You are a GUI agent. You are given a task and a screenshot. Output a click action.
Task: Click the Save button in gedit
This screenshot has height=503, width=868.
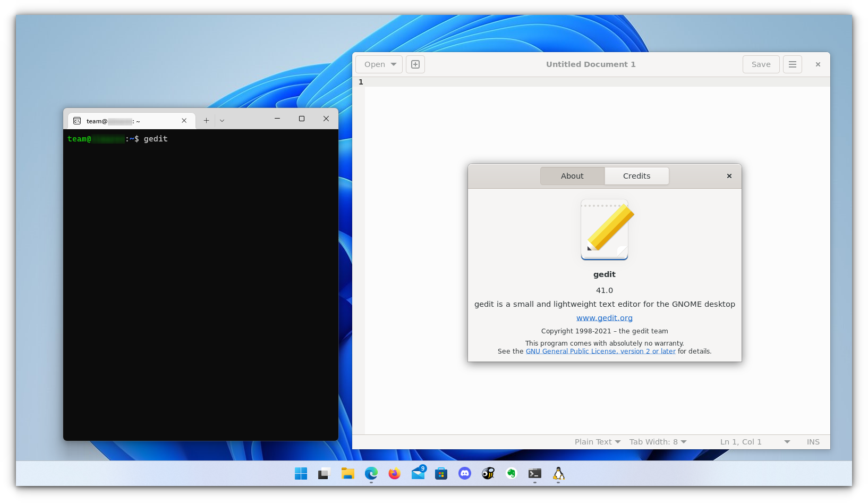[761, 64]
